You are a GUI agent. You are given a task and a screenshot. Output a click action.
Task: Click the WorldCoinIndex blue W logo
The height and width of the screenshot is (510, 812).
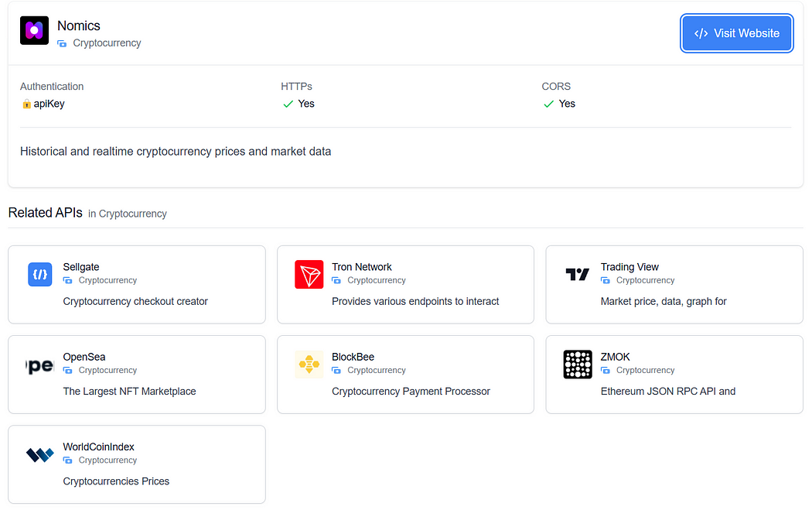coord(40,454)
